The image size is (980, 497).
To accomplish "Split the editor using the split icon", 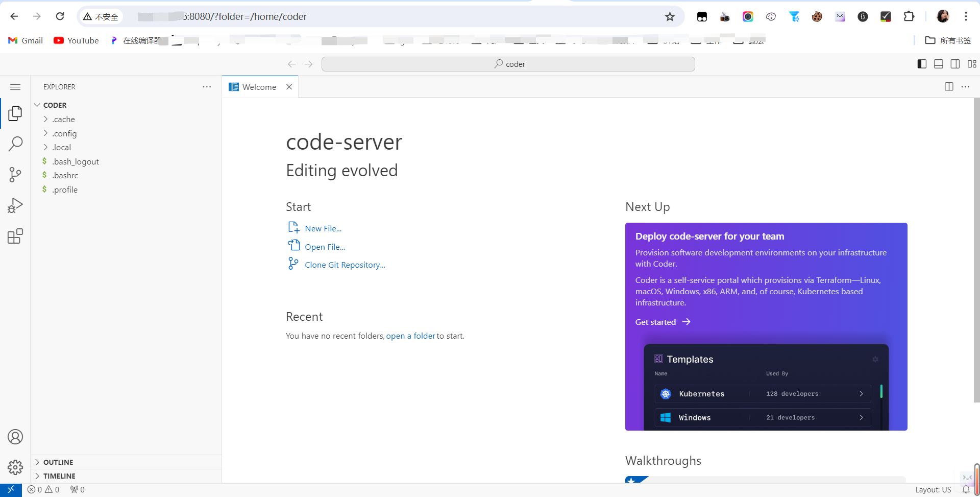I will [948, 86].
